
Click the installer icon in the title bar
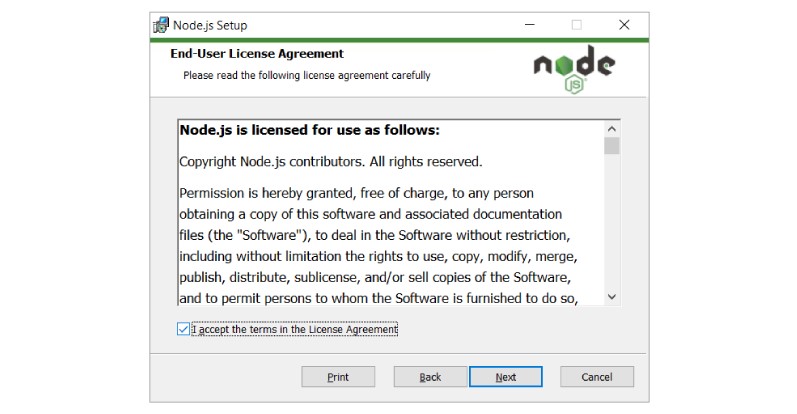pyautogui.click(x=161, y=25)
